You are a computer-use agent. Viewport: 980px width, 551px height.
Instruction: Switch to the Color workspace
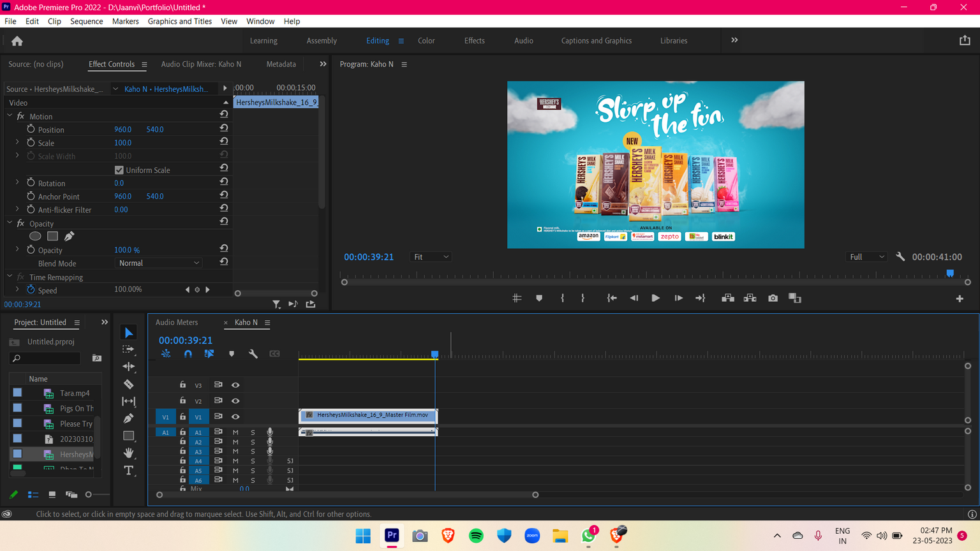tap(426, 40)
